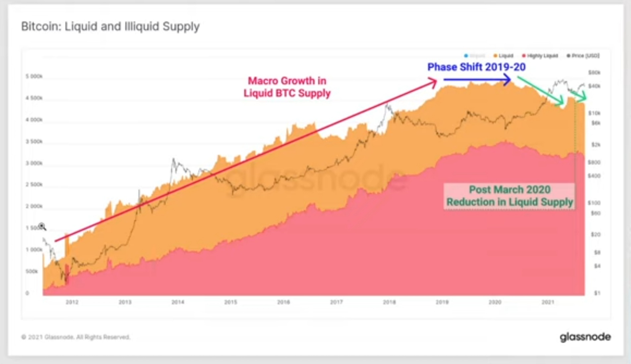Click the glassnode watermark in the chart center
The image size is (631, 364).
pyautogui.click(x=317, y=178)
